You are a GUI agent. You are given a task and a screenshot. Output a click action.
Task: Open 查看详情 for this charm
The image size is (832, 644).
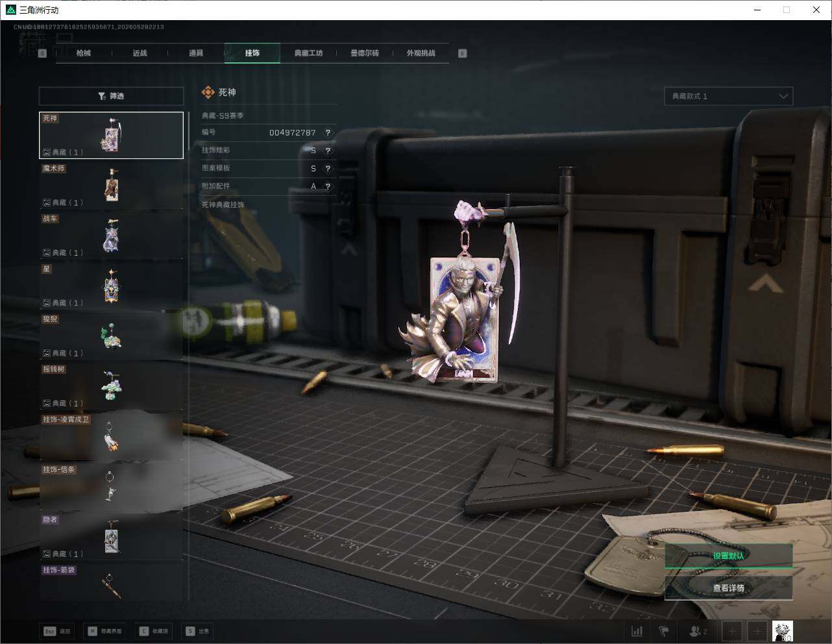[x=728, y=588]
